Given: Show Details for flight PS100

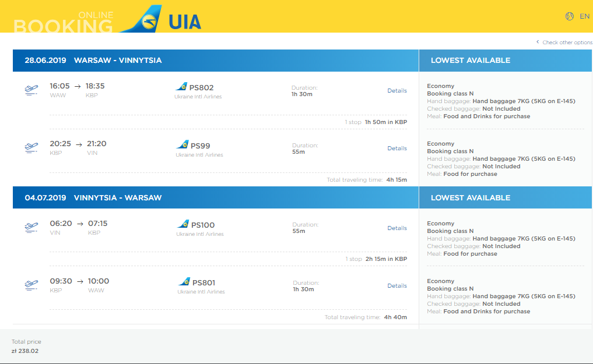Looking at the screenshot, I should click(397, 228).
